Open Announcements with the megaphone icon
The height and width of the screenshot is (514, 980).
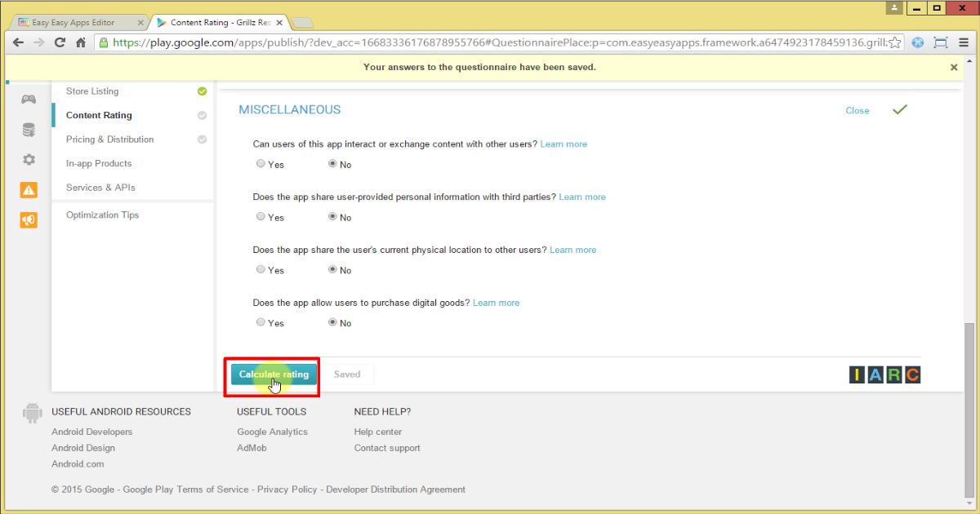pos(28,219)
